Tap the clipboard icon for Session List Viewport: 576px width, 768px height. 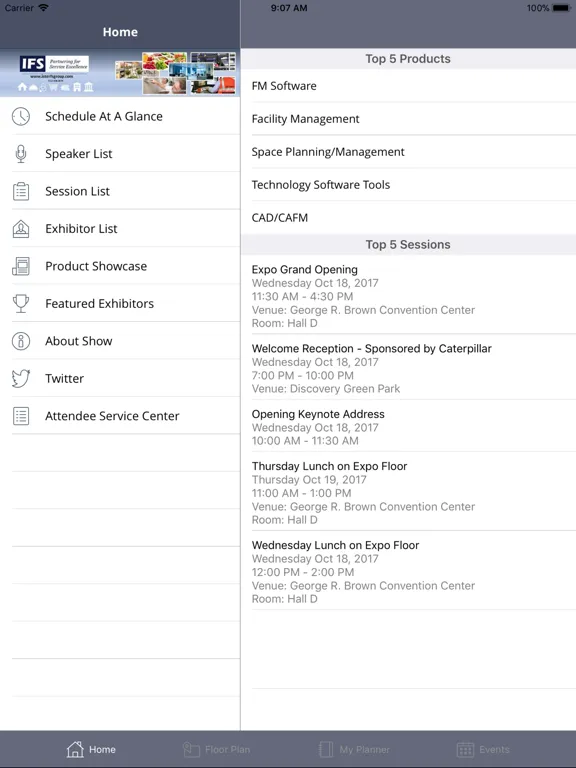click(x=21, y=192)
